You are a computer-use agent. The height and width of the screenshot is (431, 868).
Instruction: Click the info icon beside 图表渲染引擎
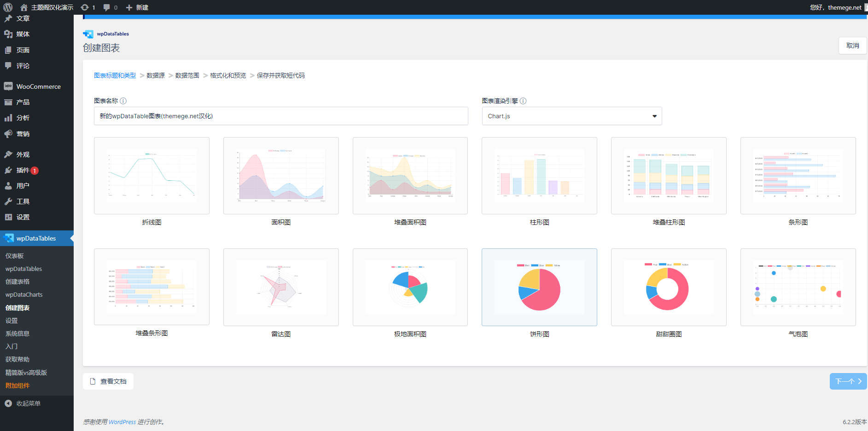click(x=523, y=101)
